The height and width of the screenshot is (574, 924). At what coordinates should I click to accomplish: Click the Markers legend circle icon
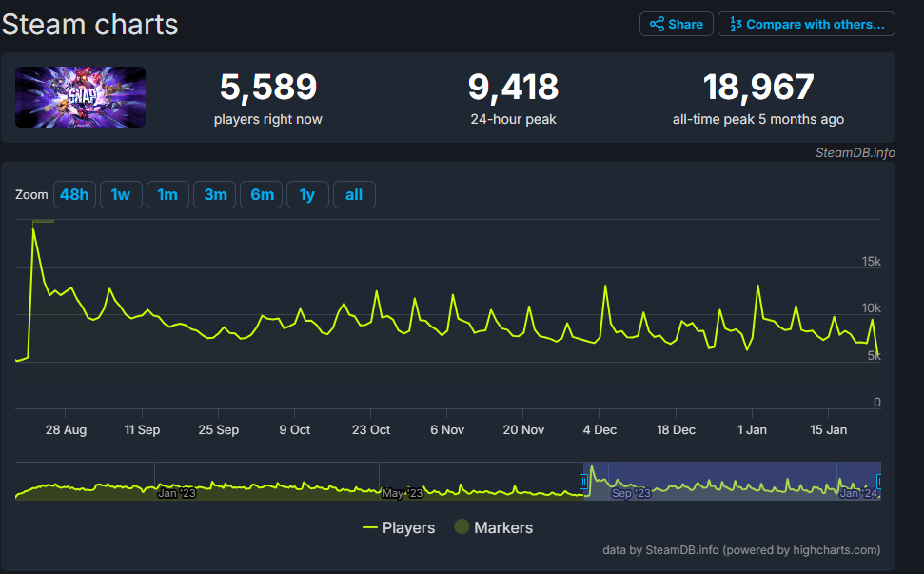(x=462, y=527)
